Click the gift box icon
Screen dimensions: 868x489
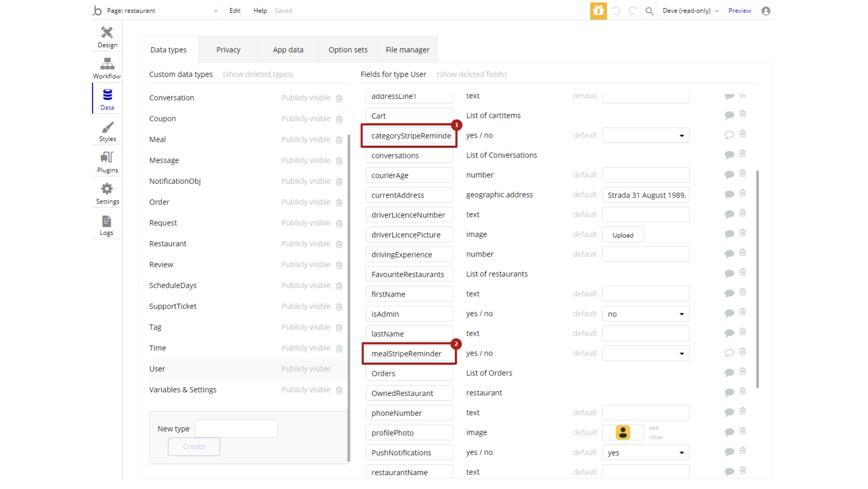click(x=598, y=10)
